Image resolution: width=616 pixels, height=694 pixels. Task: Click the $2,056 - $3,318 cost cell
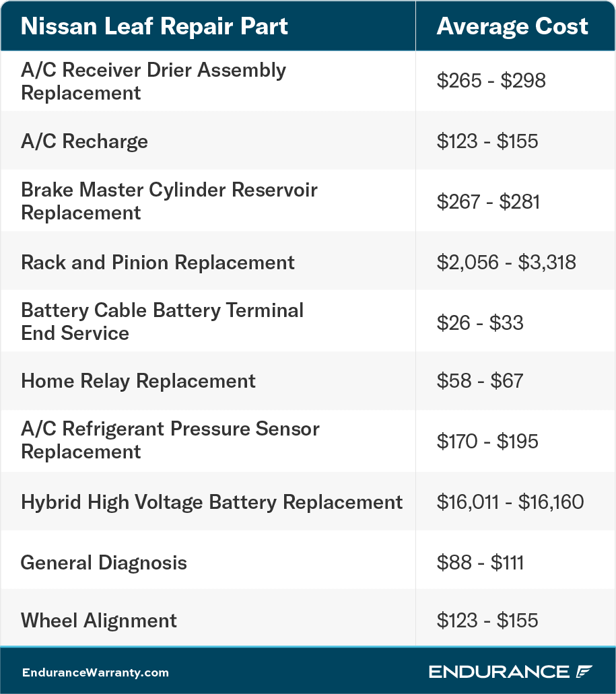click(x=506, y=262)
